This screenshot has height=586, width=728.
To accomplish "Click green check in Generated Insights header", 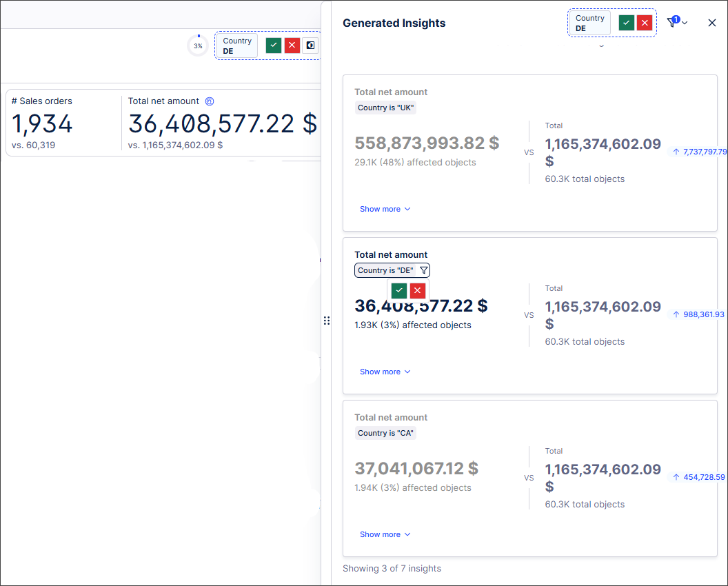I will click(x=627, y=23).
